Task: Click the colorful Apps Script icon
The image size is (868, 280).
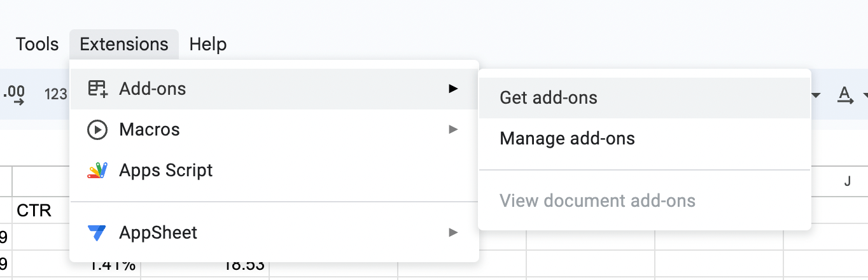Action: point(97,171)
